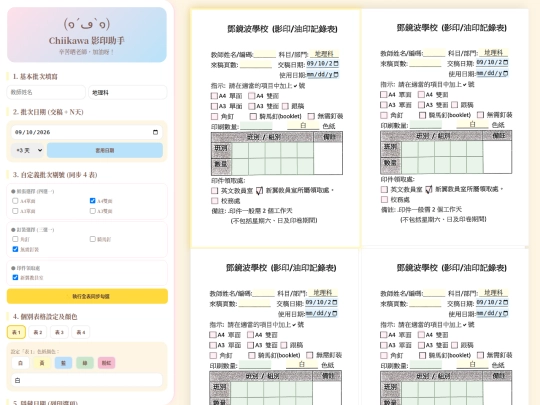Tick A4 單面 box in bottom-right form
The height and width of the screenshot is (405, 540).
click(x=384, y=335)
